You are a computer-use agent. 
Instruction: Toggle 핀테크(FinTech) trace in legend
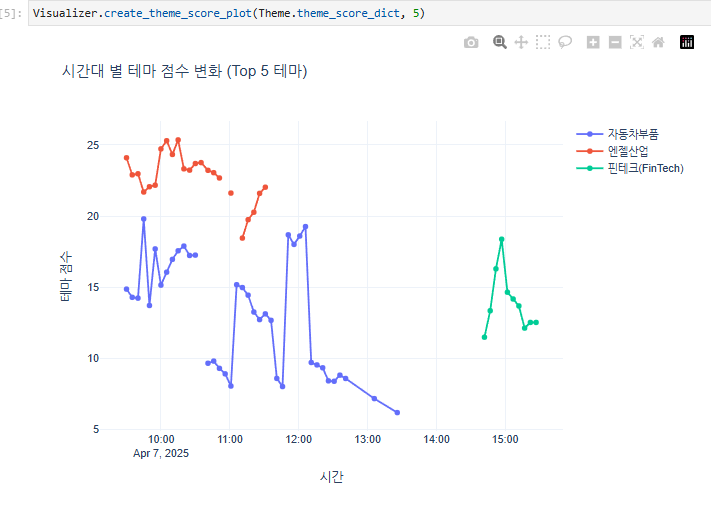pos(630,168)
